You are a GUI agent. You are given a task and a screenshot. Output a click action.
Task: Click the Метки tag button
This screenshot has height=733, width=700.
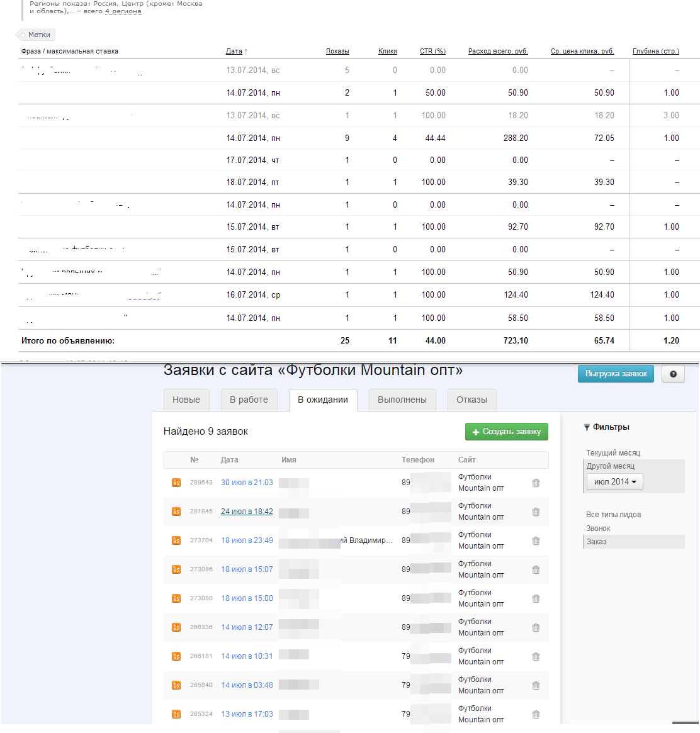36,35
